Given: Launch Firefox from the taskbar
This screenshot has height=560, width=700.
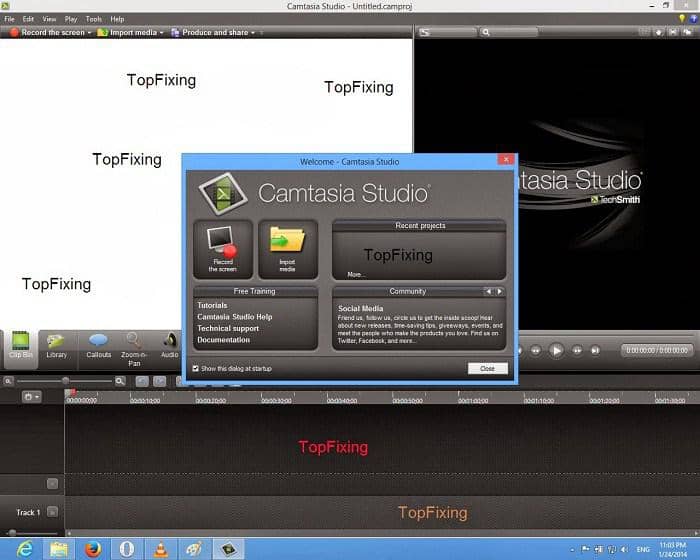Looking at the screenshot, I should click(93, 549).
